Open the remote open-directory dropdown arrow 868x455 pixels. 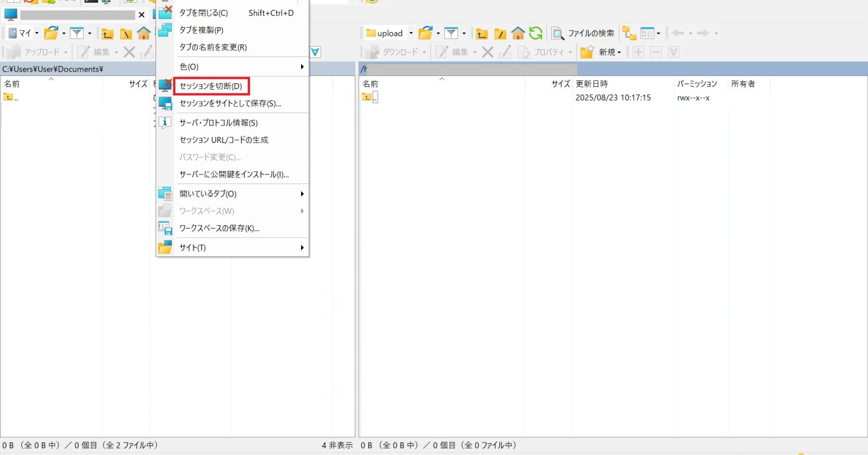(438, 33)
